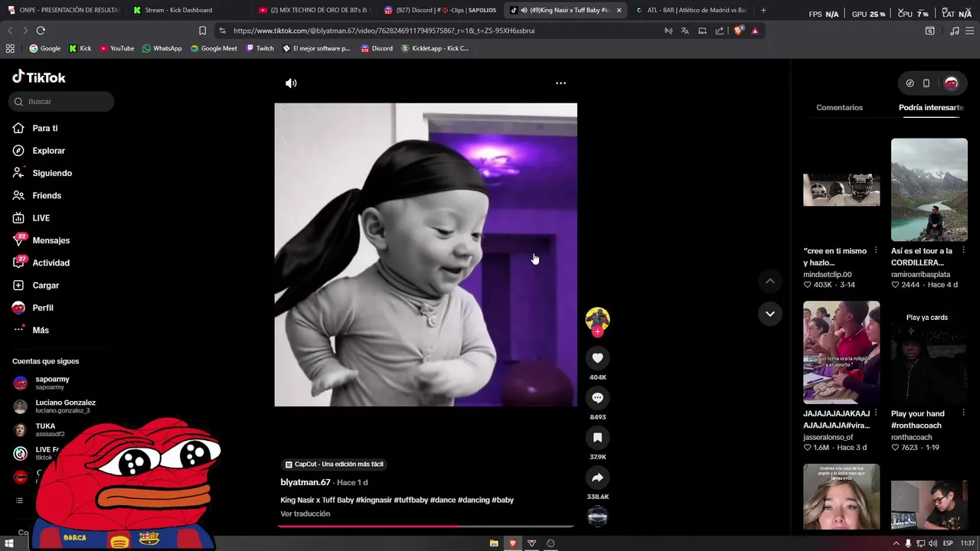Mute the TikTok video sound
The image size is (980, 551).
click(x=291, y=83)
